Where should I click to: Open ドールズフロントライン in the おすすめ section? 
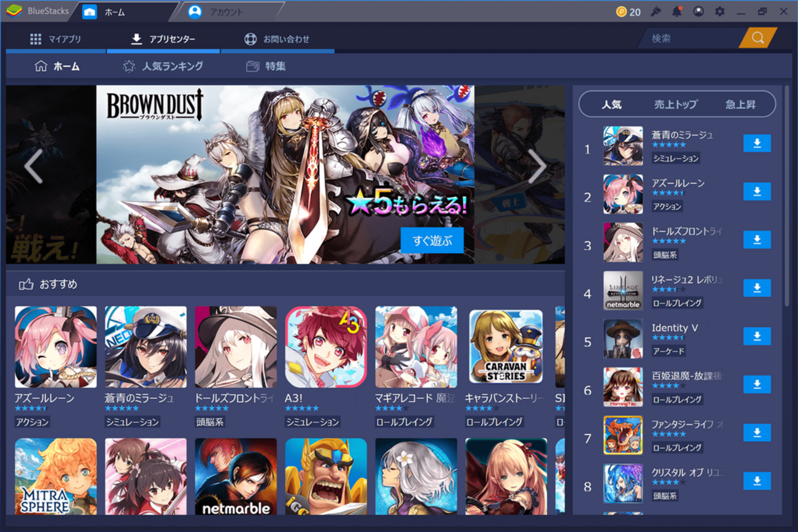[236, 347]
